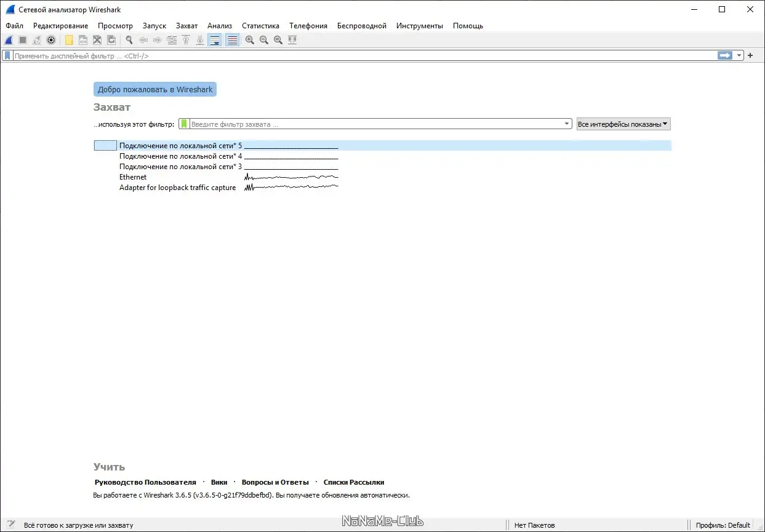Screen dimensions: 765x532
Task: Open the Запуск menu
Action: [x=154, y=26]
